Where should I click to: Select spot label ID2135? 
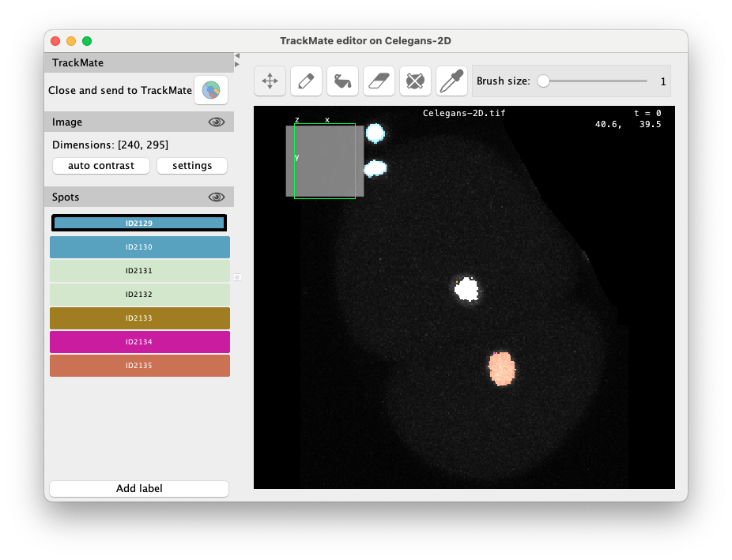[140, 366]
